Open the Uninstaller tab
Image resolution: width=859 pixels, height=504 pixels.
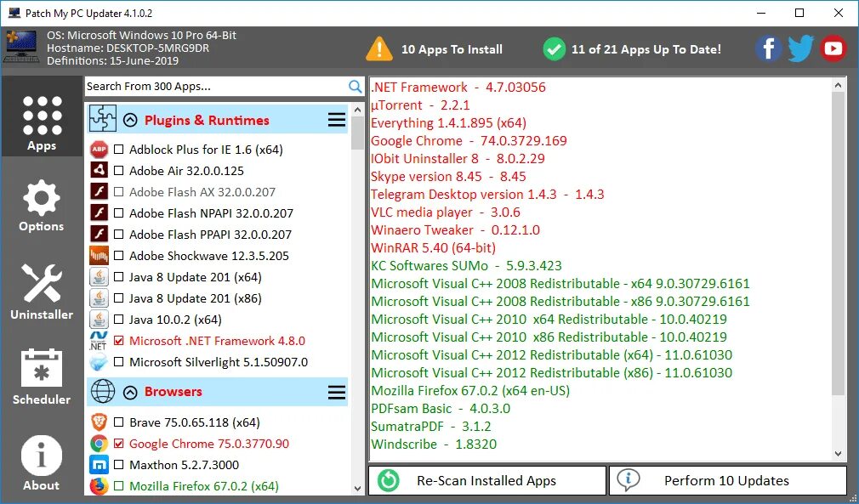click(x=42, y=292)
